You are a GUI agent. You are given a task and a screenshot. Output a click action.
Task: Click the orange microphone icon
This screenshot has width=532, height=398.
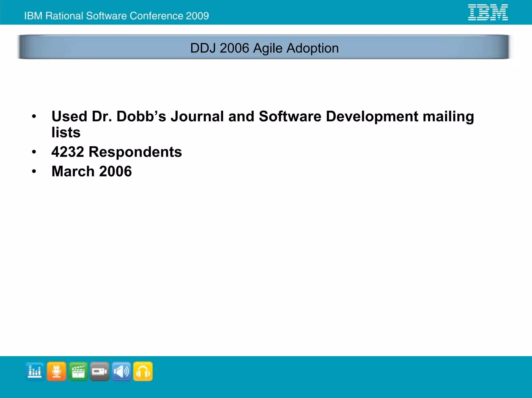click(56, 371)
